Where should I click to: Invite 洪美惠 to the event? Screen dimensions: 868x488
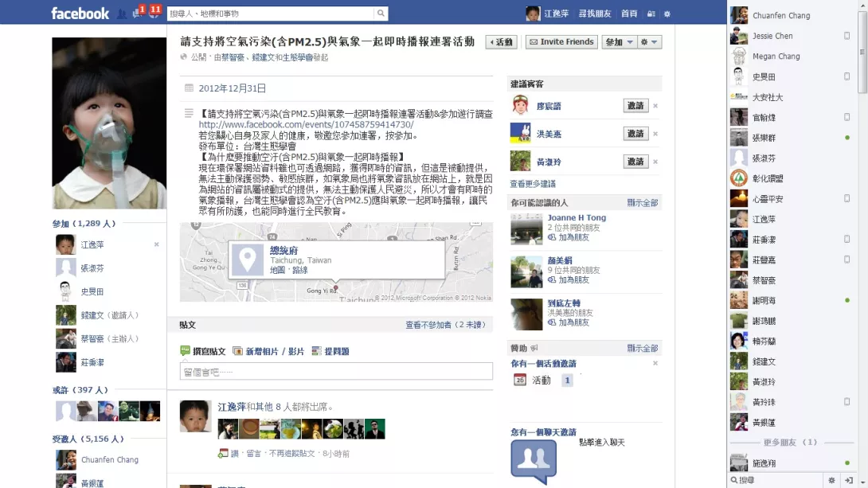(x=635, y=133)
